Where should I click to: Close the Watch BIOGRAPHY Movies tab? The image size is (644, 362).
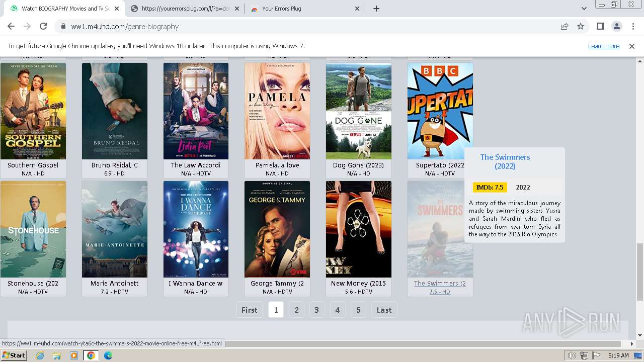(x=117, y=9)
